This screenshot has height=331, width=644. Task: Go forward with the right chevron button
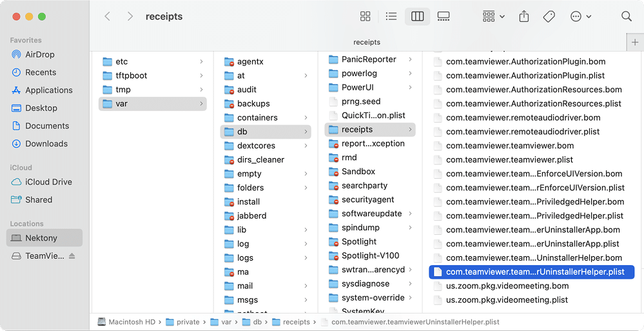[130, 16]
